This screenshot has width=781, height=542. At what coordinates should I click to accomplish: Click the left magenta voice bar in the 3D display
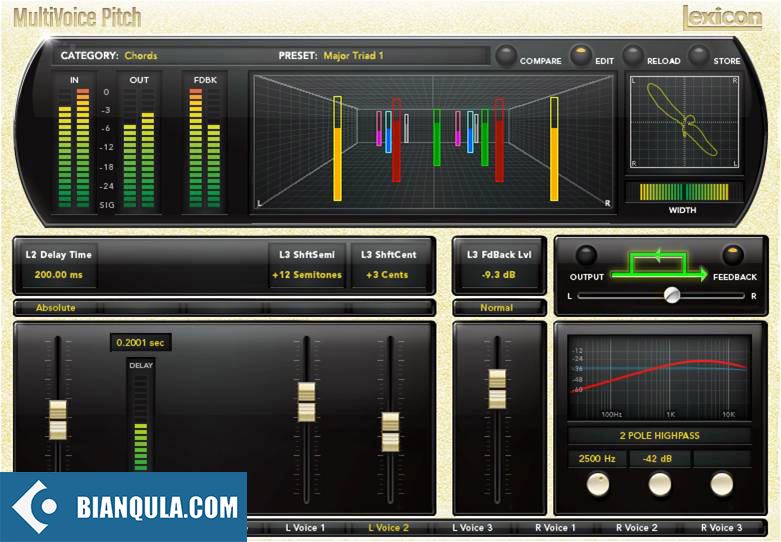point(379,129)
